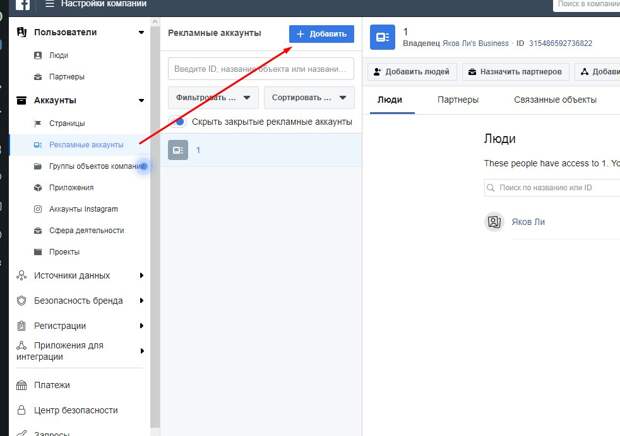The height and width of the screenshot is (436, 620).
Task: Click the blue ad account header icon
Action: pyautogui.click(x=382, y=37)
